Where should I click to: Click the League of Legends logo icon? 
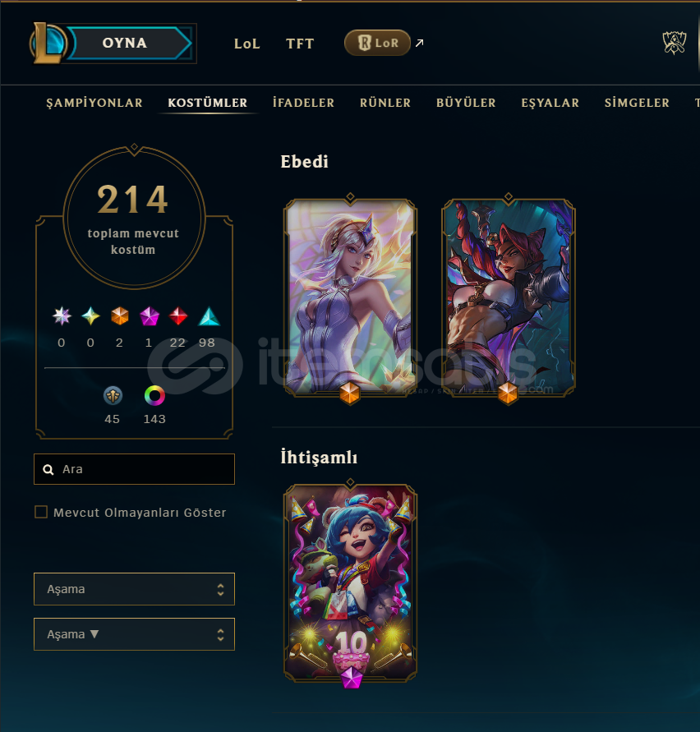[x=48, y=43]
